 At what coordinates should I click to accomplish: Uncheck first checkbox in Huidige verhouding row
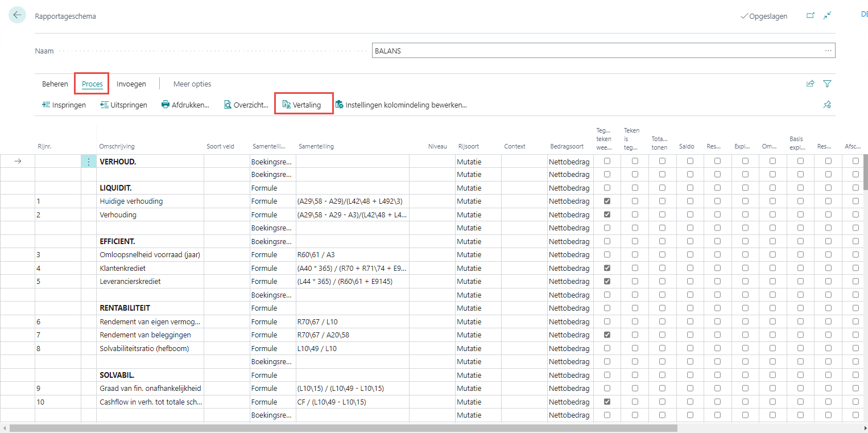(x=607, y=201)
